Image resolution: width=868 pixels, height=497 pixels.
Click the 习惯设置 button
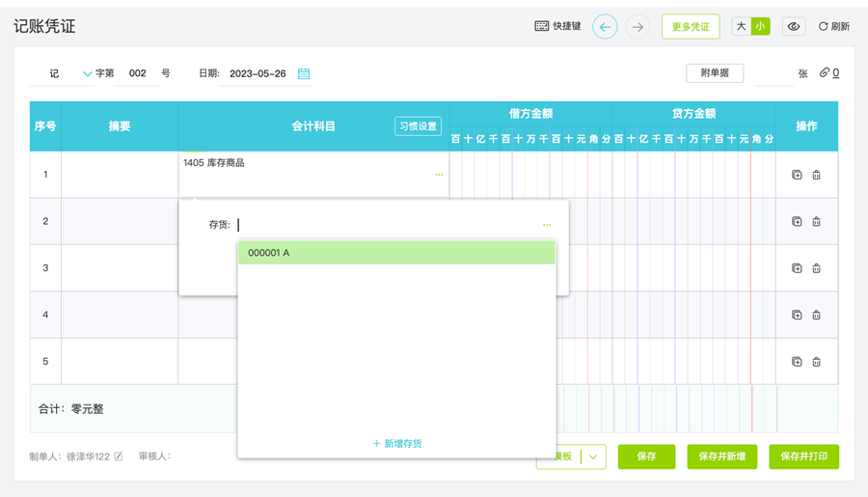(418, 126)
